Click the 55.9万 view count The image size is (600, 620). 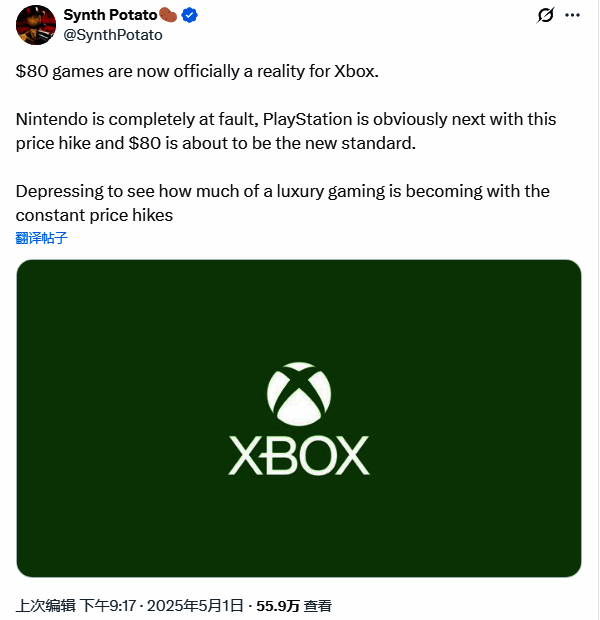278,605
